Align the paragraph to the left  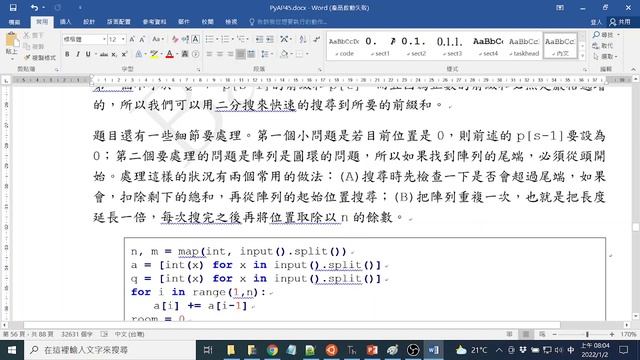click(x=209, y=54)
